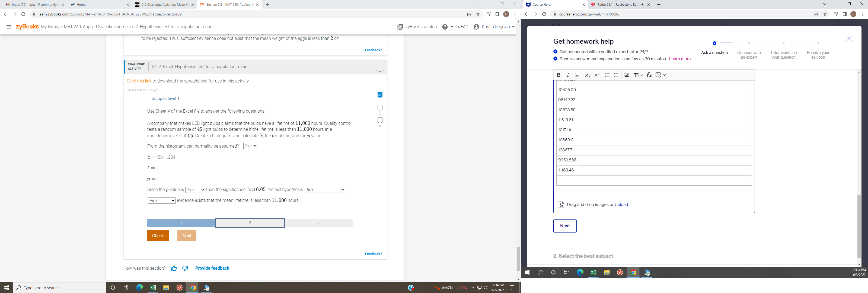Open the zyBooks hamburger menu
The image size is (868, 293).
coord(9,27)
